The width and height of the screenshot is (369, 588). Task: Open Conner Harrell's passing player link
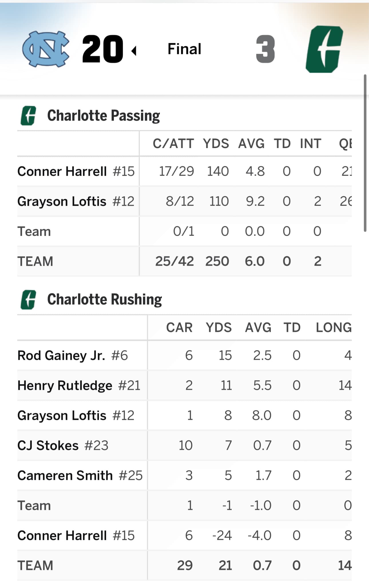click(62, 172)
